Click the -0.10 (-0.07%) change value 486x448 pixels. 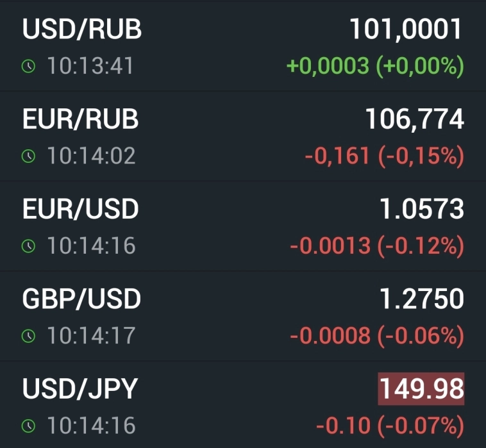click(x=390, y=425)
